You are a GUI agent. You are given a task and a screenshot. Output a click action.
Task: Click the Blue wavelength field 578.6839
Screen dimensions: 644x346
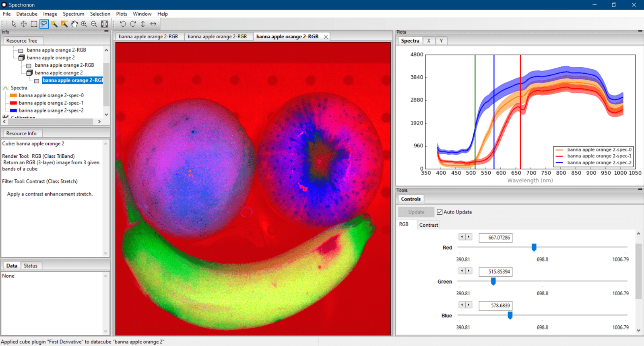click(x=495, y=305)
